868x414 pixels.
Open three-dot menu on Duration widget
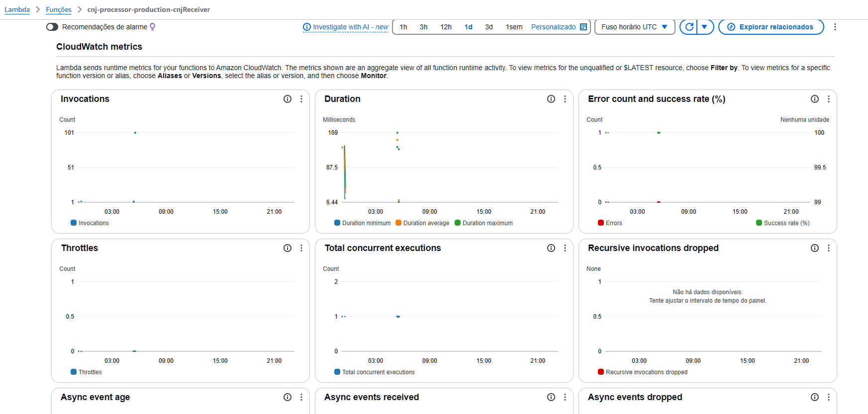click(x=565, y=99)
